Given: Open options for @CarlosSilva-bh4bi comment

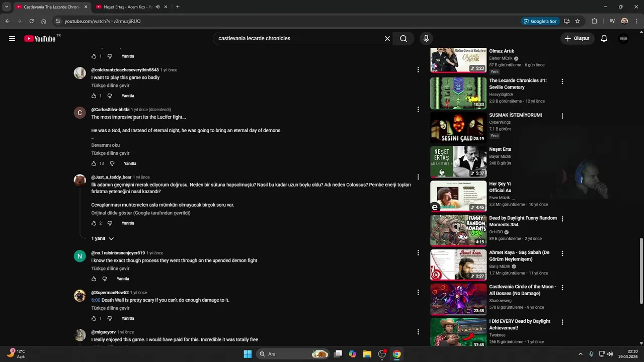Looking at the screenshot, I should (x=418, y=110).
